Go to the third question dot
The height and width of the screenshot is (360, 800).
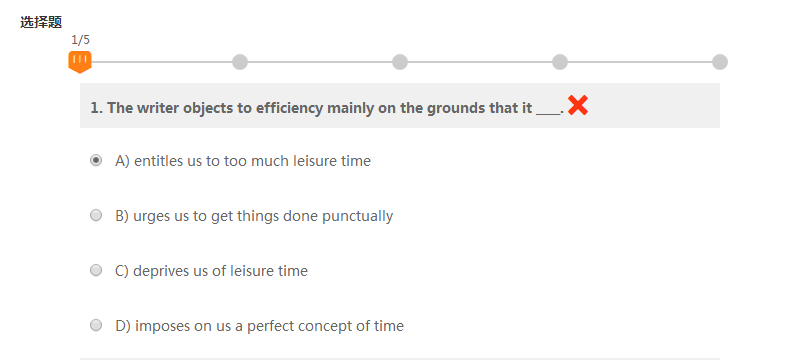400,62
